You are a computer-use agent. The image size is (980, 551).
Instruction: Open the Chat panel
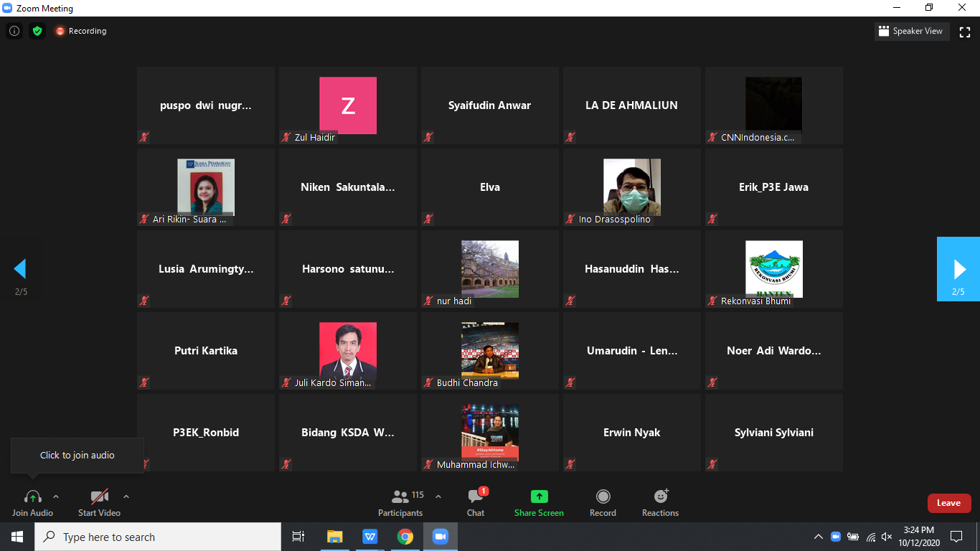pos(476,502)
